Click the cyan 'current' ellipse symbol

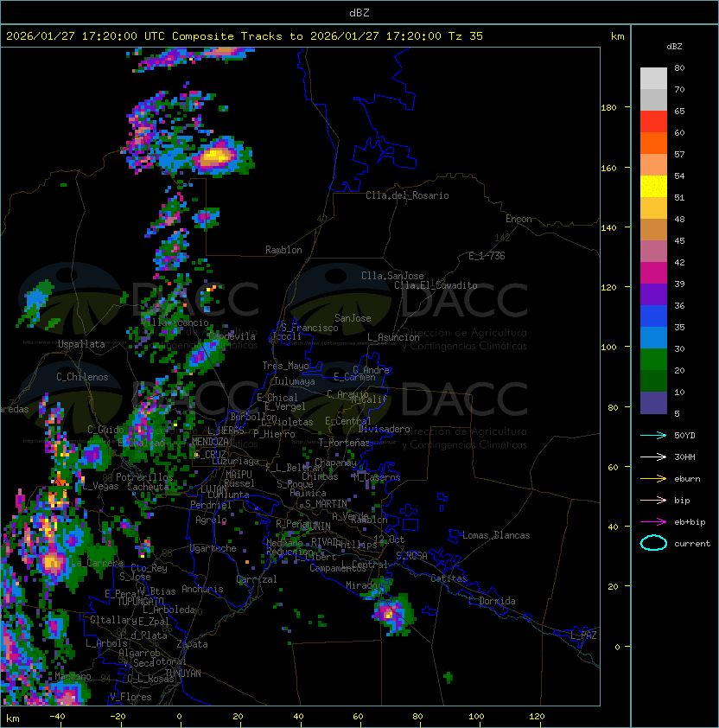[653, 543]
